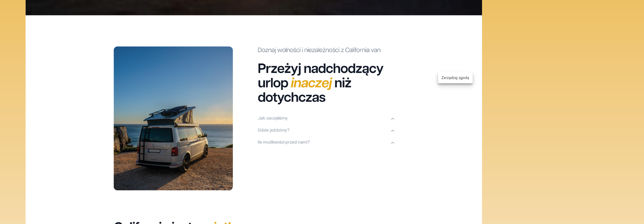The width and height of the screenshot is (644, 224).
Task: Click the rocky cliff in the photo
Action: 122,138
